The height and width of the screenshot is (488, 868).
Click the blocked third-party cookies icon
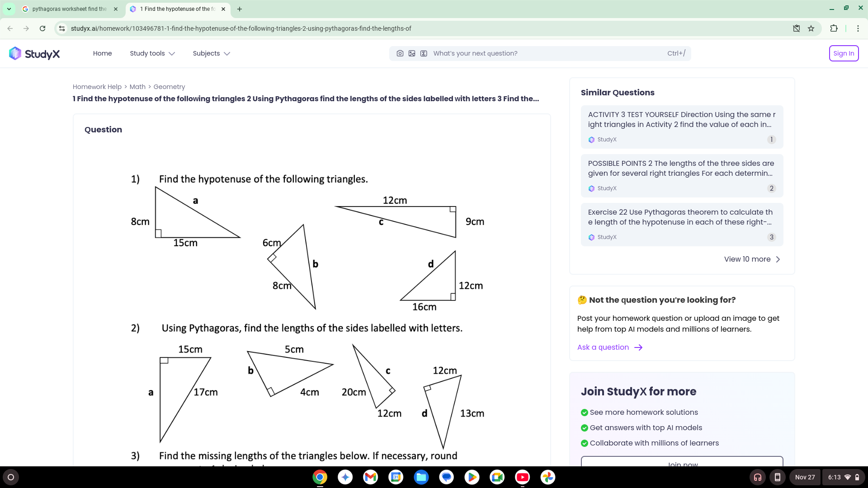tap(797, 28)
